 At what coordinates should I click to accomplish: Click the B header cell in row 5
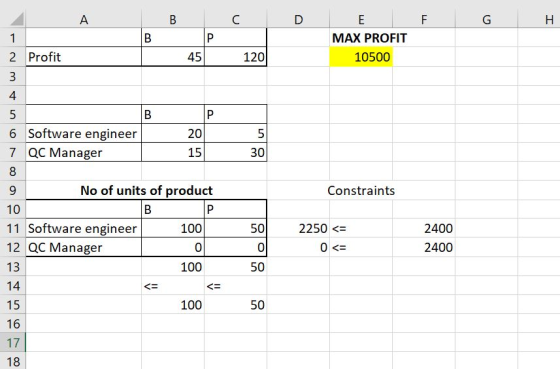pyautogui.click(x=173, y=114)
